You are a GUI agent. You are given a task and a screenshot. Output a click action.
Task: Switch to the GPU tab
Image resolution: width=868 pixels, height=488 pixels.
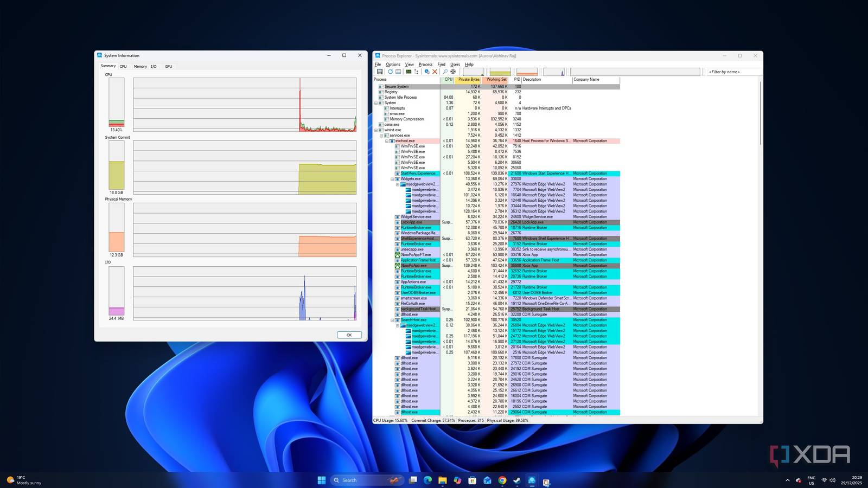pyautogui.click(x=169, y=66)
